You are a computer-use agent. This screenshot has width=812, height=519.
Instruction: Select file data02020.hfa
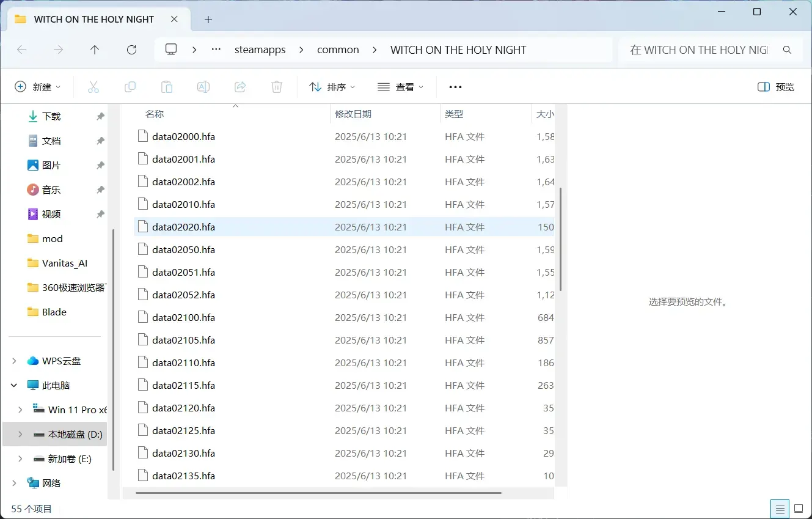[344, 227]
